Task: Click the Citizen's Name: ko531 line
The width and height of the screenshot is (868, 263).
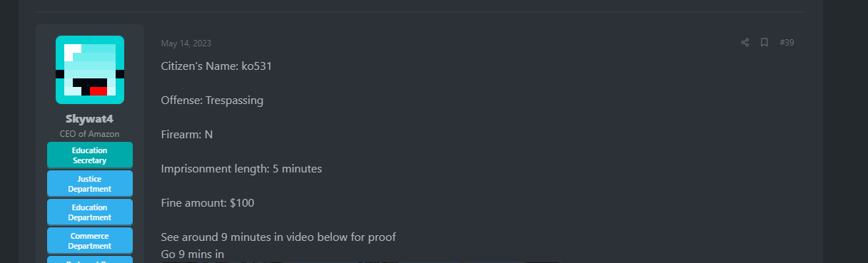Action: [216, 66]
